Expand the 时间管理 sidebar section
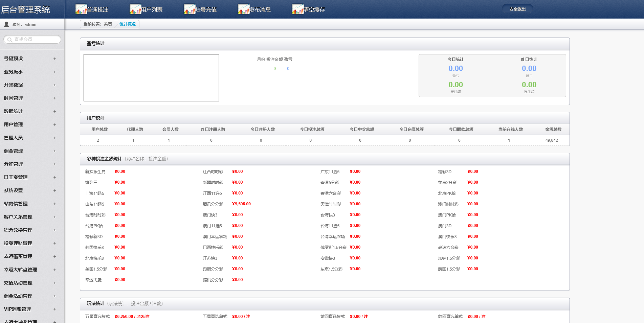The height and width of the screenshot is (323, 644). pos(32,98)
